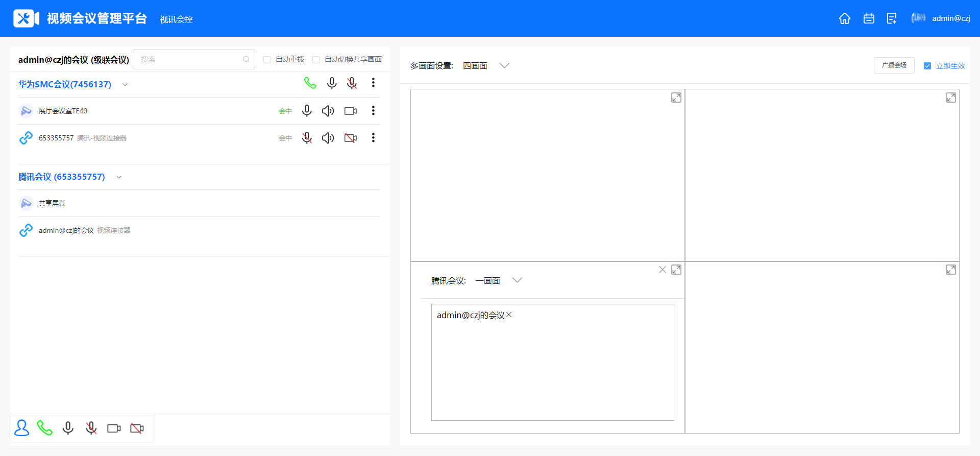This screenshot has width=980, height=456.
Task: Select the 共享屏幕 participant row
Action: point(199,203)
